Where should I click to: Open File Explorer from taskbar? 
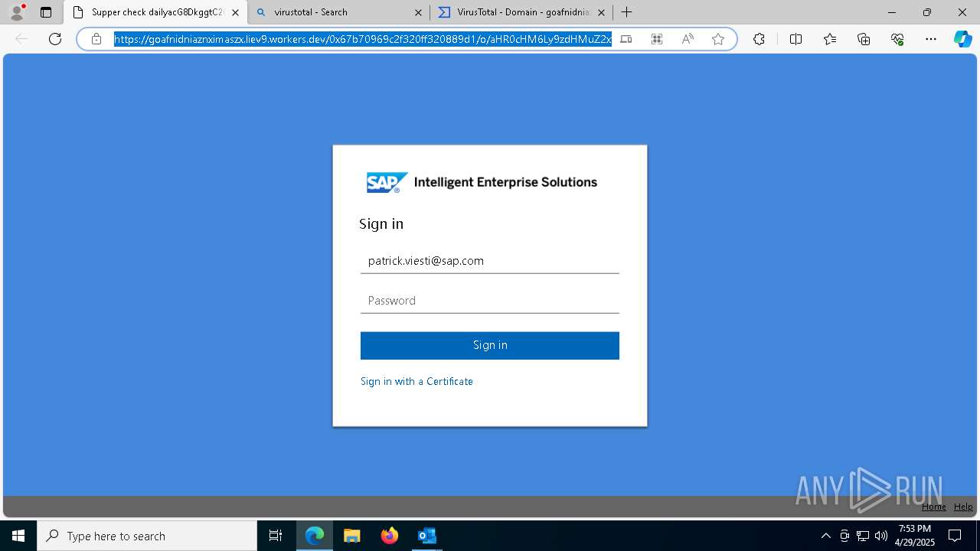[351, 536]
